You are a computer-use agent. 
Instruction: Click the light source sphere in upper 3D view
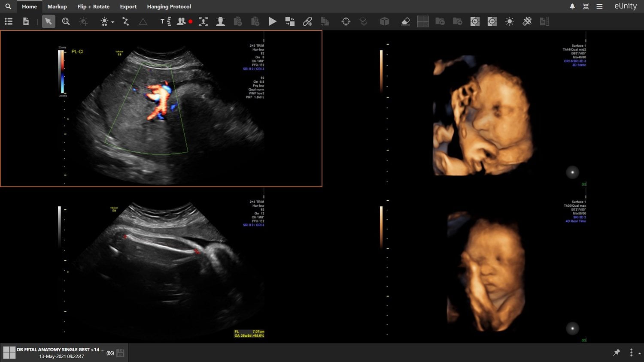click(x=572, y=172)
